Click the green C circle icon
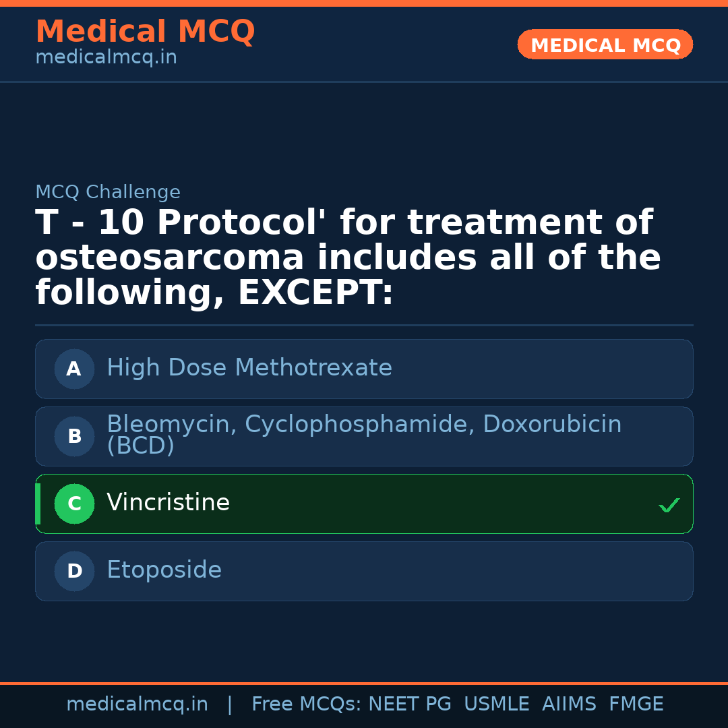This screenshot has width=728, height=728. coord(74,504)
